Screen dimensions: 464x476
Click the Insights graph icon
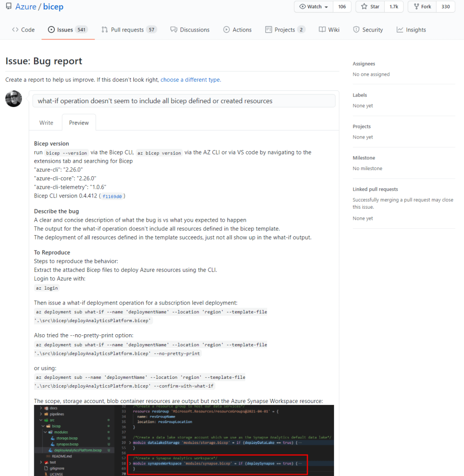click(400, 29)
